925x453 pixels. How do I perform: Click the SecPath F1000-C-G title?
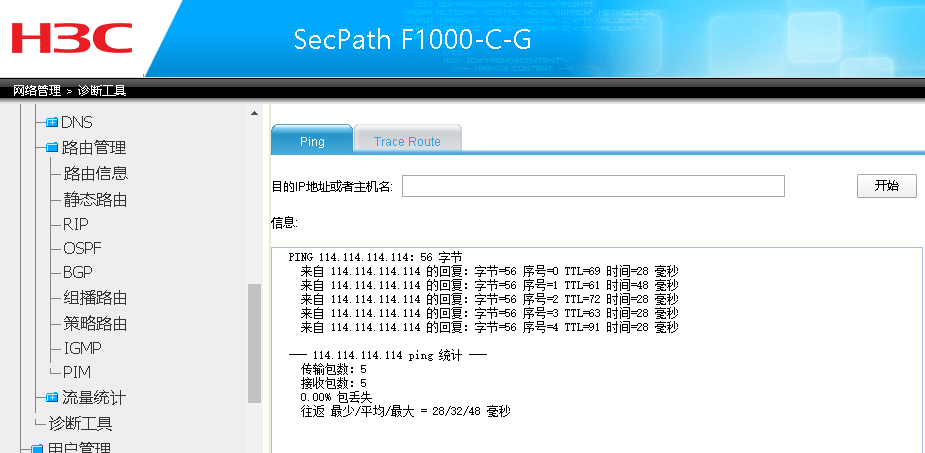[x=412, y=40]
